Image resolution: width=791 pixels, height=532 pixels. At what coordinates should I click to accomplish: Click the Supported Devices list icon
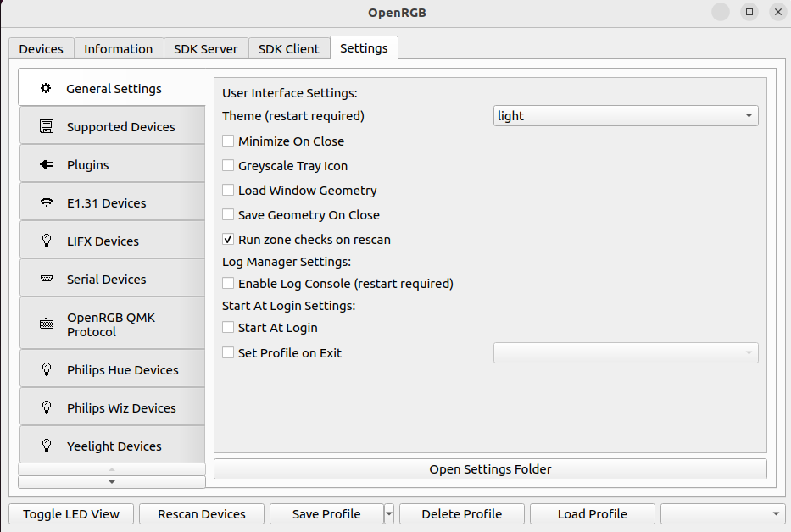[x=47, y=127]
